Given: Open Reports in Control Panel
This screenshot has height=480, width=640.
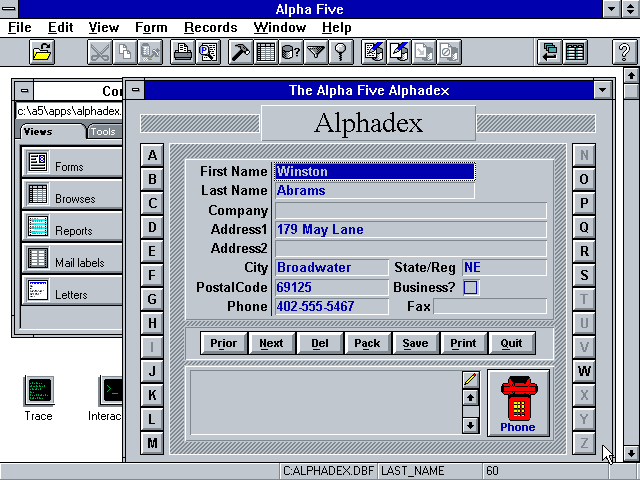Looking at the screenshot, I should 72,227.
